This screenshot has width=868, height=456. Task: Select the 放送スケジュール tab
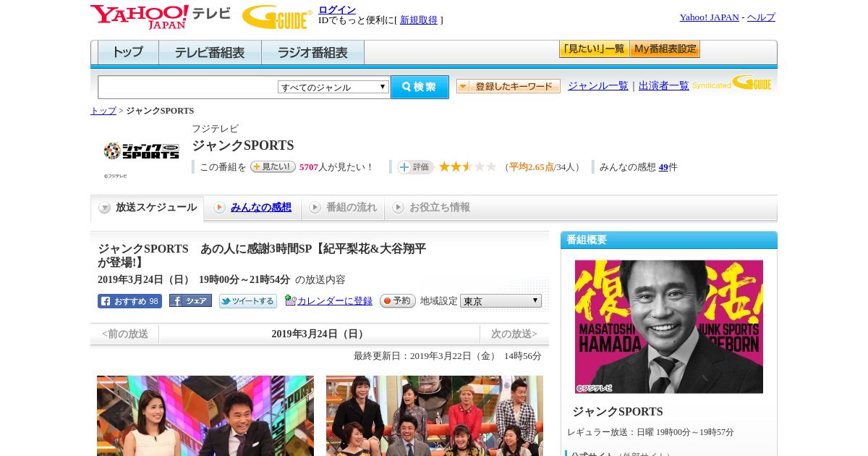[x=148, y=208]
